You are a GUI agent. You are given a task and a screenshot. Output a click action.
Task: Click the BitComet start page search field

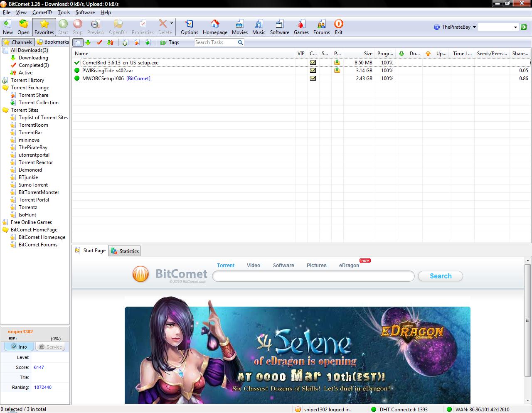pyautogui.click(x=313, y=276)
